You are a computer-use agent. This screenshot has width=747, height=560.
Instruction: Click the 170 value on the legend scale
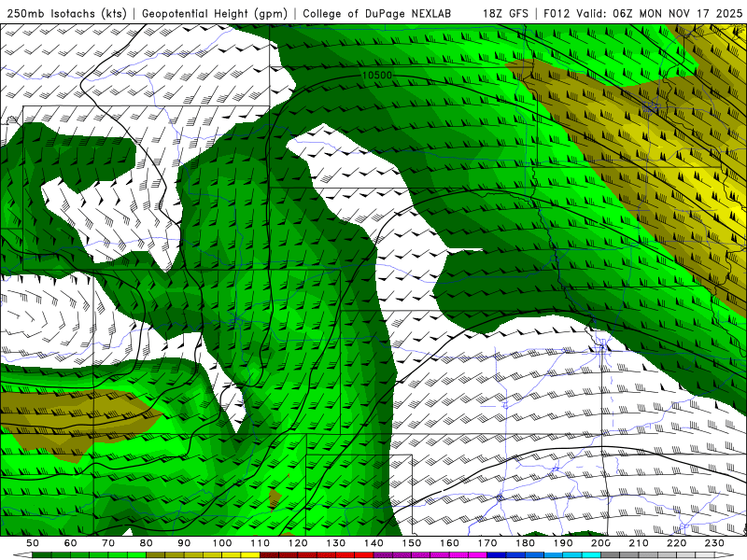pos(487,543)
